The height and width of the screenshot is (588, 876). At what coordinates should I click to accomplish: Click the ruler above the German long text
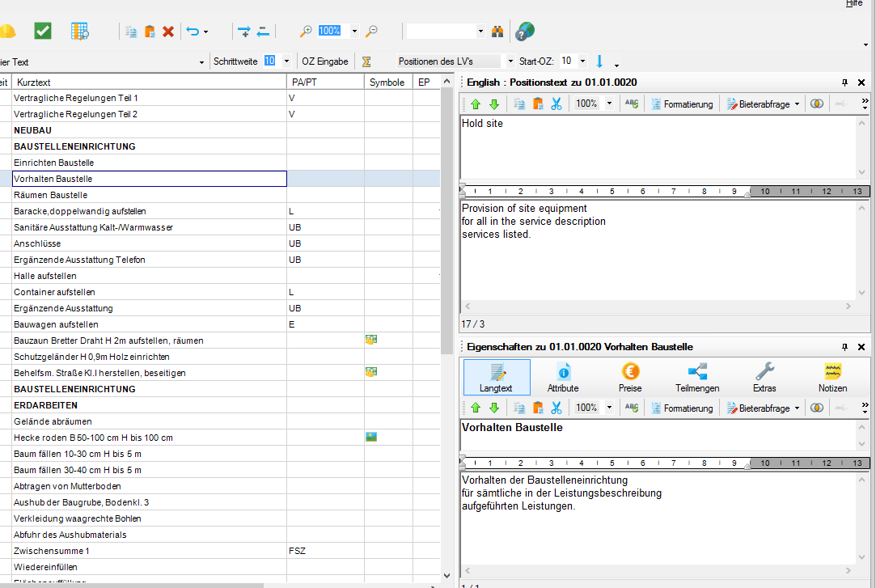[665, 463]
